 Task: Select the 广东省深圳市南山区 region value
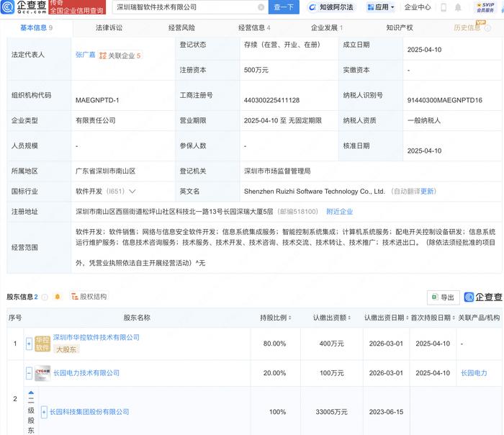105,171
